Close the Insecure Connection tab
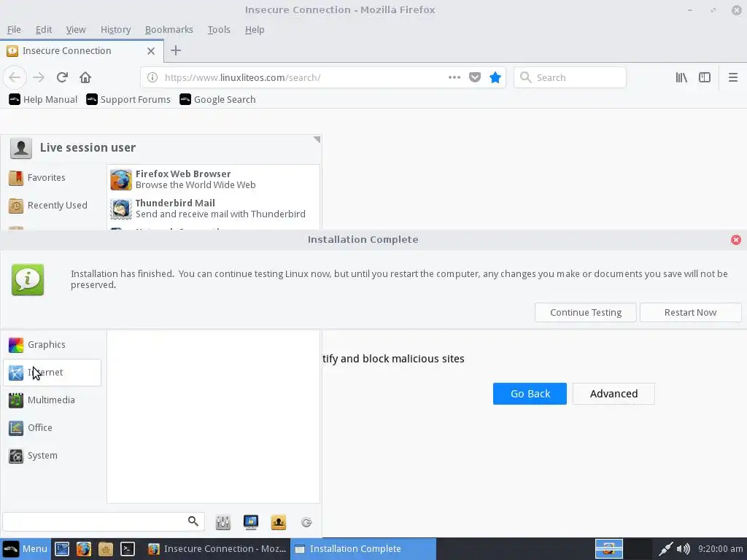 coord(151,51)
